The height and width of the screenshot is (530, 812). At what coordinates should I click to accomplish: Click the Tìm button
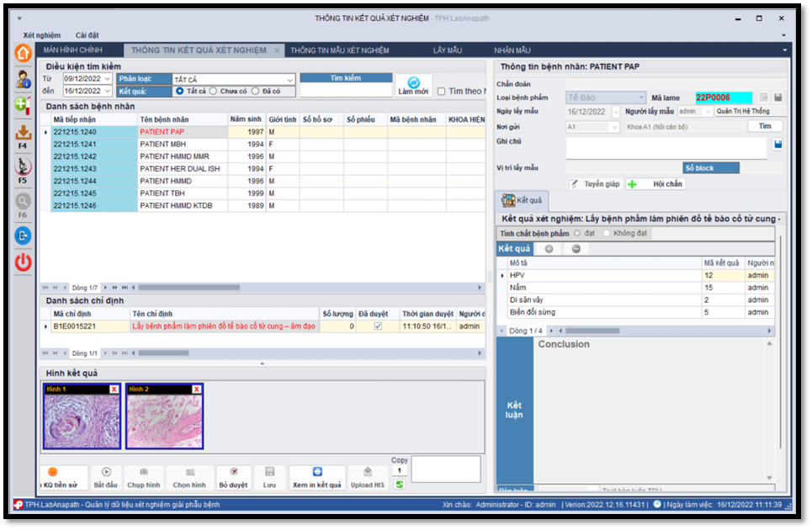pyautogui.click(x=764, y=126)
